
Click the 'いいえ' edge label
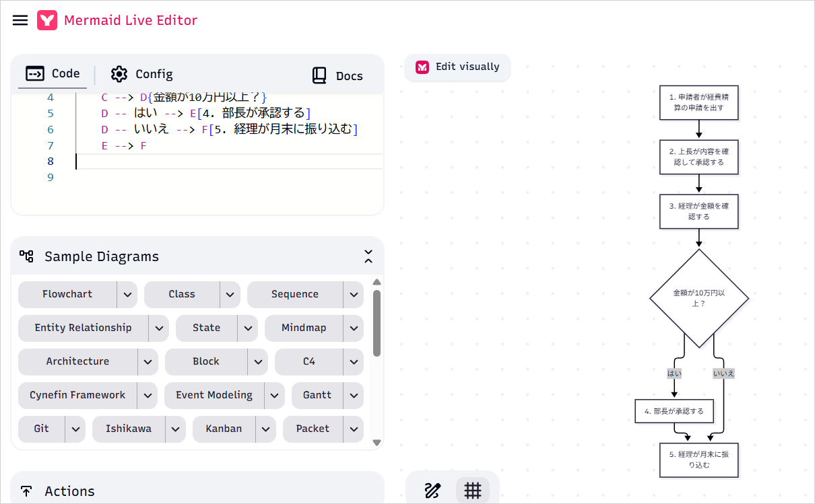click(723, 373)
